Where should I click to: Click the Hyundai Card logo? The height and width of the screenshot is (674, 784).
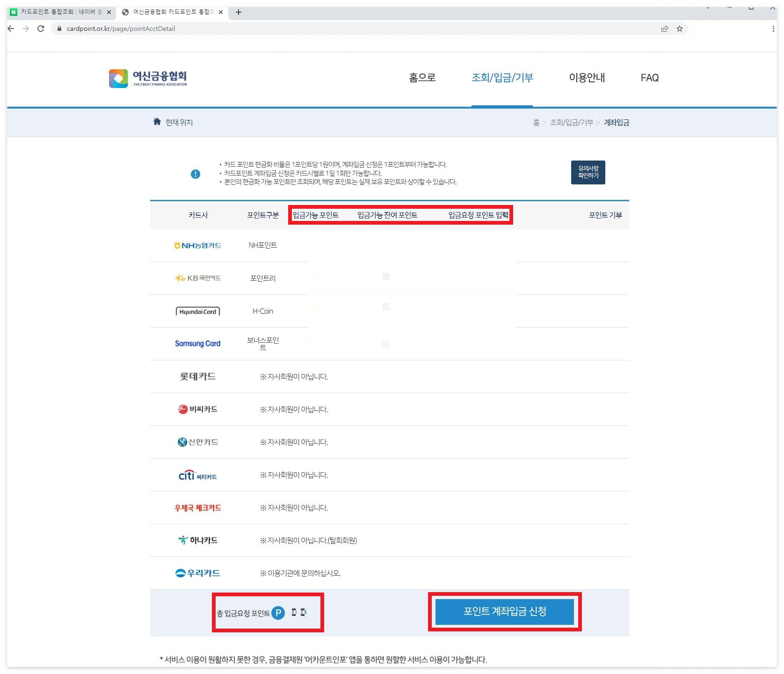pos(198,311)
